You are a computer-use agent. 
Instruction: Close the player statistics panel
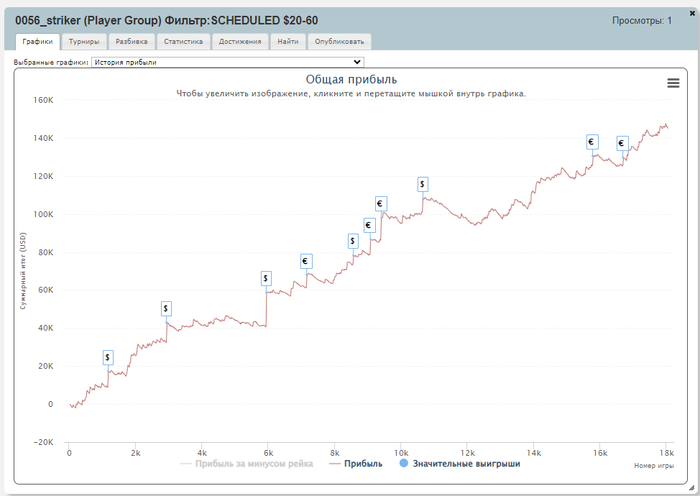[x=693, y=14]
